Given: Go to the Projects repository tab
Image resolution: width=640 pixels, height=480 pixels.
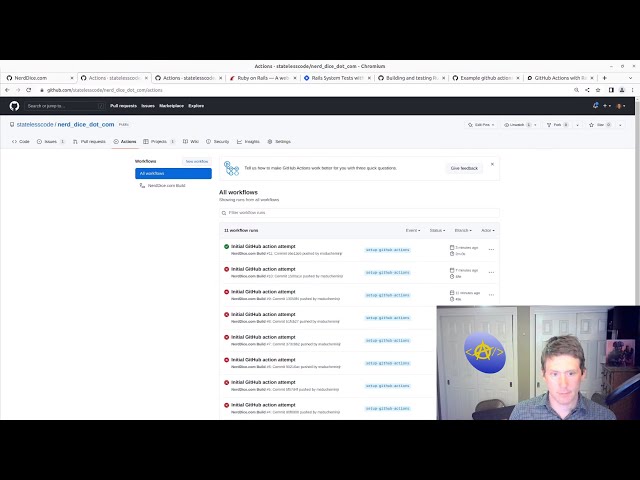Looking at the screenshot, I should pos(159,142).
